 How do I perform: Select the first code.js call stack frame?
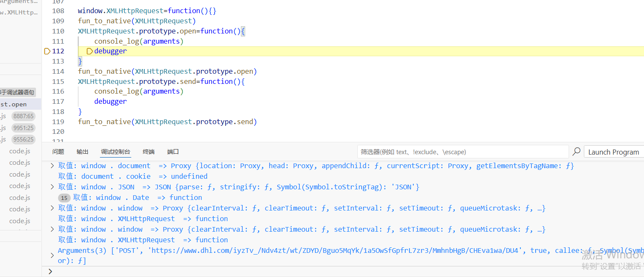(20, 151)
